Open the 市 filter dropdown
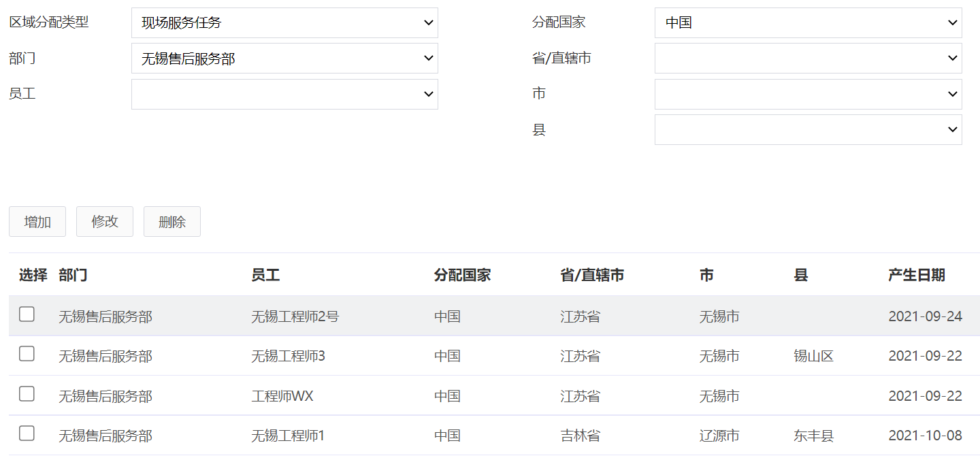 click(808, 95)
